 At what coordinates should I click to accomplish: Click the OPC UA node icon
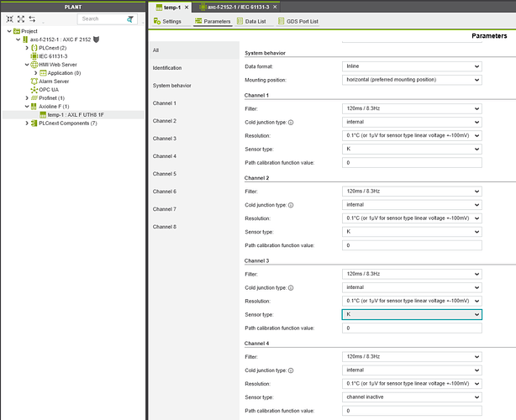(34, 90)
